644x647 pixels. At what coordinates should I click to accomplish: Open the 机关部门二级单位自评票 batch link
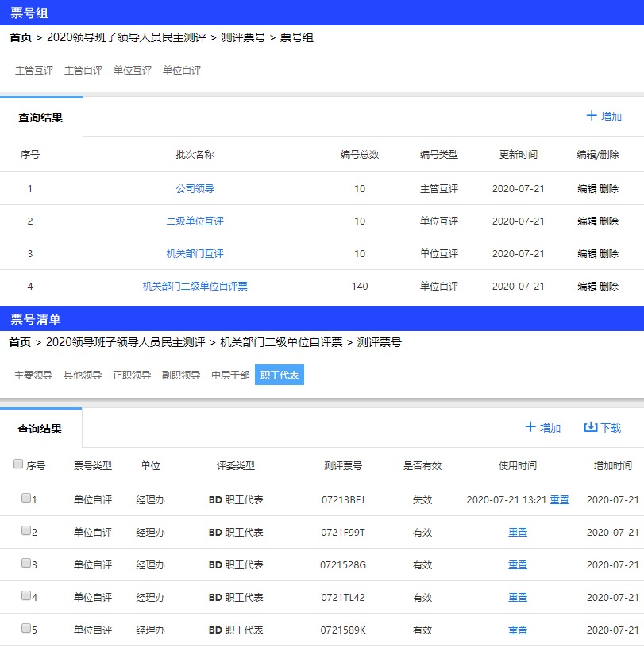[195, 287]
